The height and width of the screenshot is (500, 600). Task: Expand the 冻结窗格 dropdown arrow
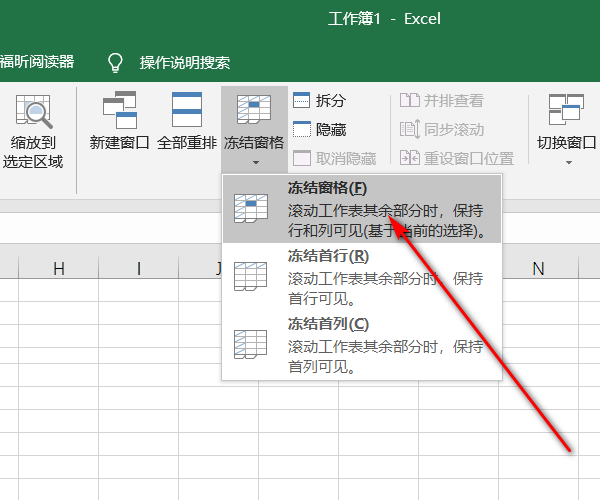click(256, 163)
